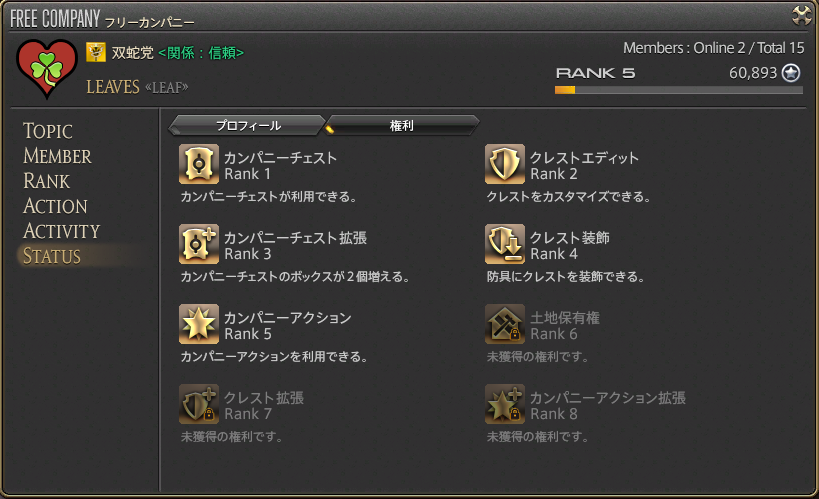The image size is (819, 499).
Task: Open the Member section
Action: (x=57, y=156)
